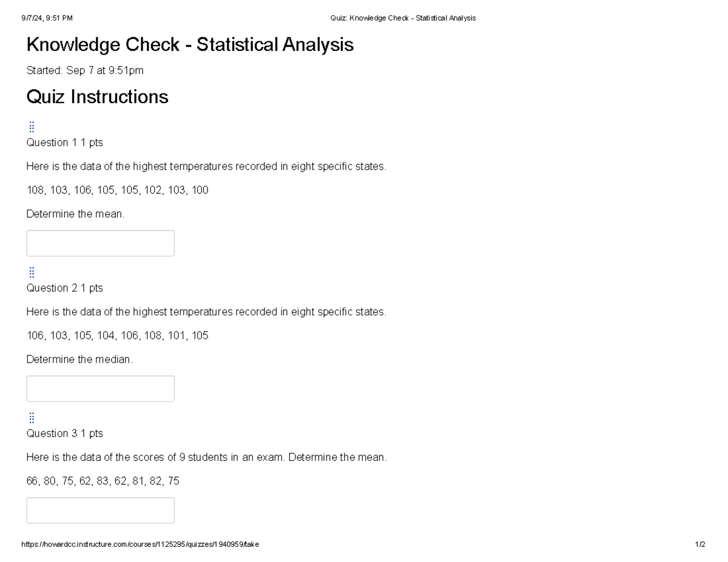Select the median answer field under Determine the median
The image size is (728, 562).
tap(100, 388)
